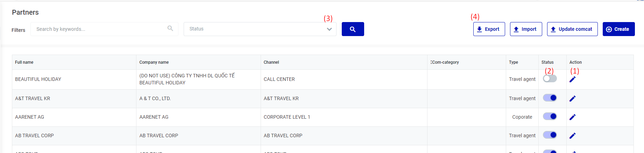
Task: Expand the Status filter dropdown arrow
Action: click(x=329, y=29)
